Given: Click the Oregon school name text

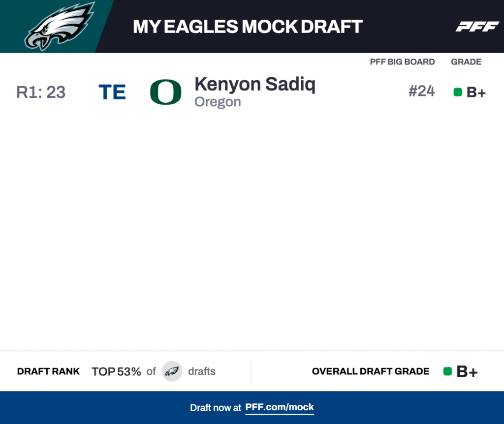Looking at the screenshot, I should [218, 102].
